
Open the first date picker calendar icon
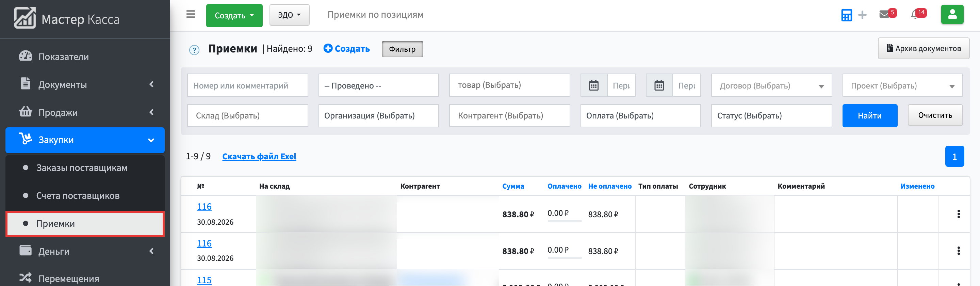pyautogui.click(x=593, y=85)
